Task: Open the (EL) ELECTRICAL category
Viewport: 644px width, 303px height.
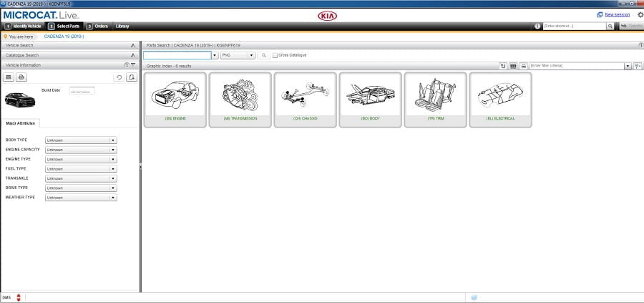Action: coord(501,100)
